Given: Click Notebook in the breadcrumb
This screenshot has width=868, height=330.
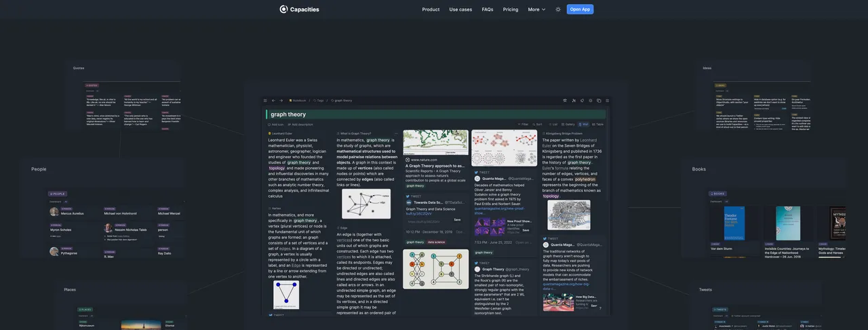Looking at the screenshot, I should [298, 100].
